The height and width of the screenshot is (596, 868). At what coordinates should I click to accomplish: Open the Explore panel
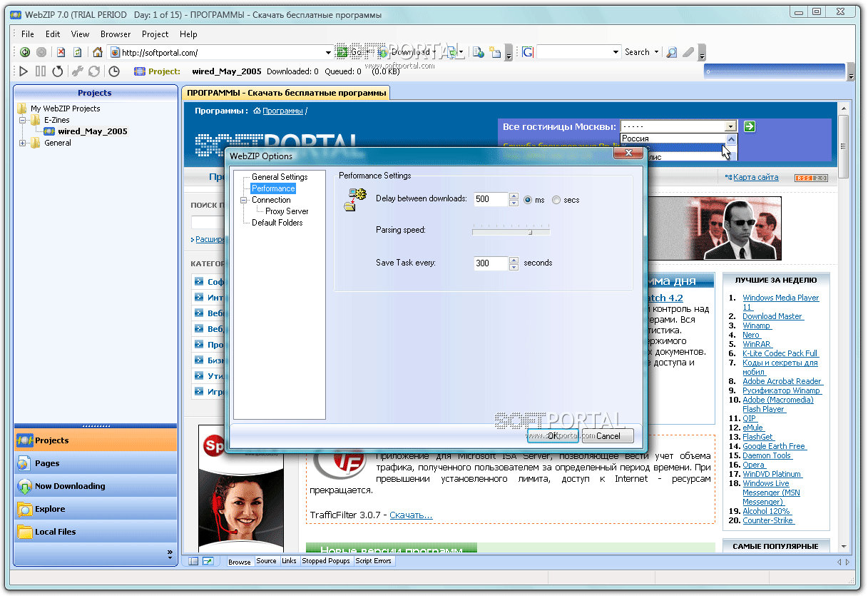(x=96, y=509)
